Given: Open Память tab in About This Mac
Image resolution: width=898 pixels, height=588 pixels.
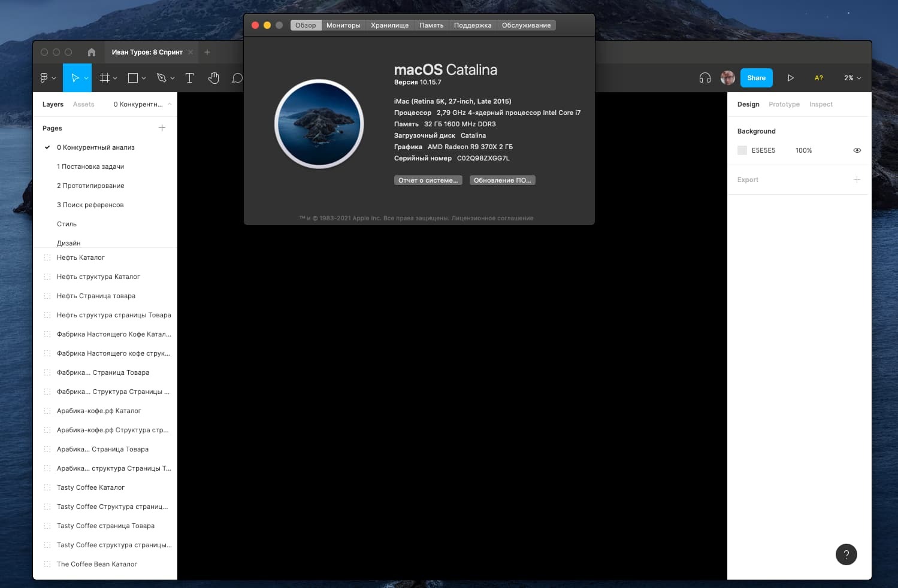Looking at the screenshot, I should tap(431, 25).
